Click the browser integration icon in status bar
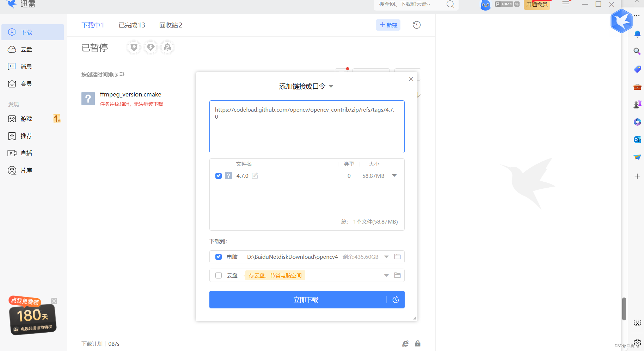This screenshot has width=644, height=351. coord(405,344)
